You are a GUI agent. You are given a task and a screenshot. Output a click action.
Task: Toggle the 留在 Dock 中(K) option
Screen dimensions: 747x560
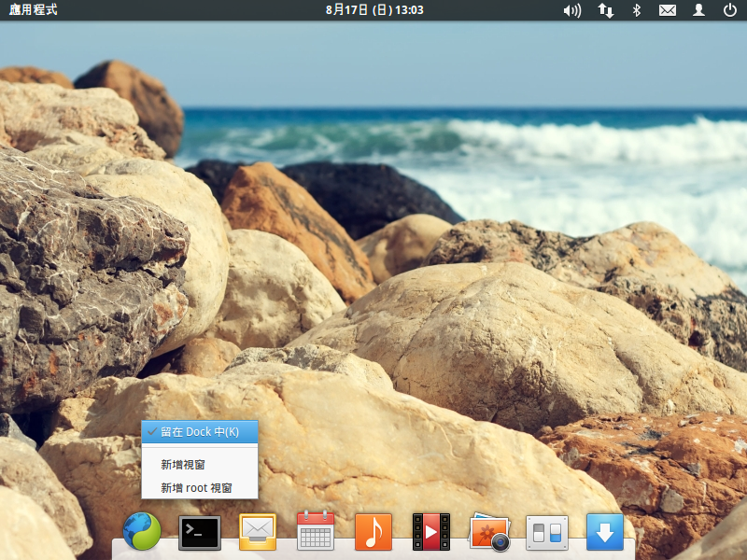tap(200, 432)
